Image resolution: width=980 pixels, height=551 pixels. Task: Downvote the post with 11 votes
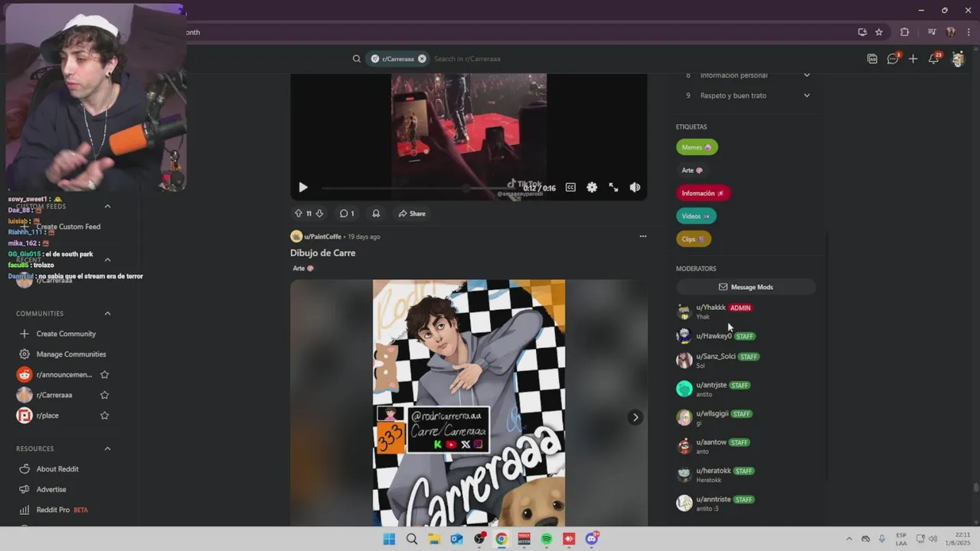[319, 214]
